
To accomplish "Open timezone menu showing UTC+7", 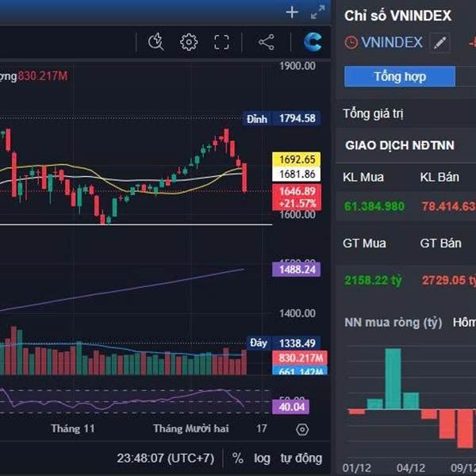I will coord(166,458).
